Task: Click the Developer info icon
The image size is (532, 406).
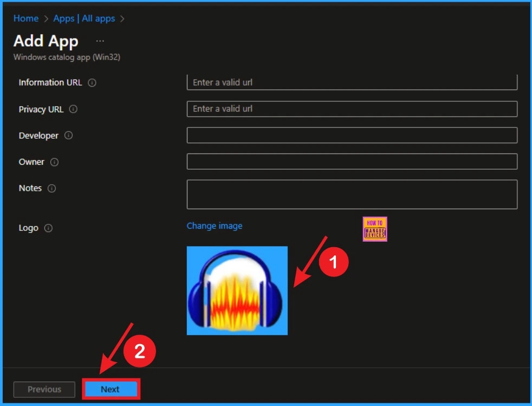Action: click(69, 136)
